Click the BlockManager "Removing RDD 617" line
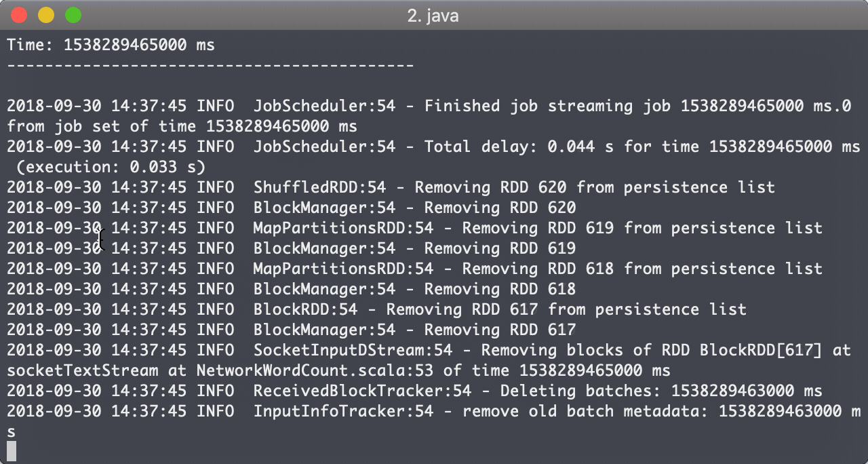868x464 pixels. (292, 330)
